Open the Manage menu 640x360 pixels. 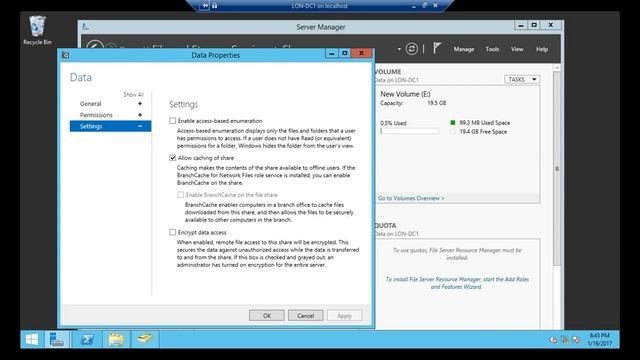click(x=464, y=49)
